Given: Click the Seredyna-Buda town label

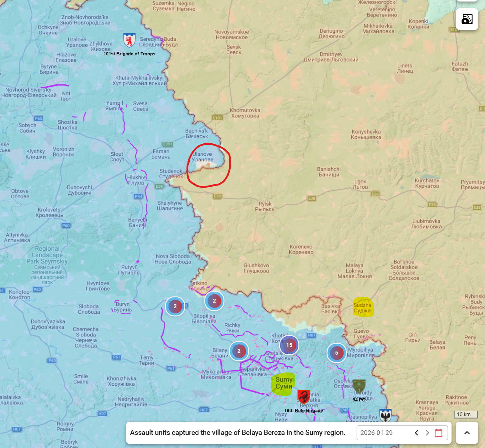Looking at the screenshot, I should click(158, 42).
